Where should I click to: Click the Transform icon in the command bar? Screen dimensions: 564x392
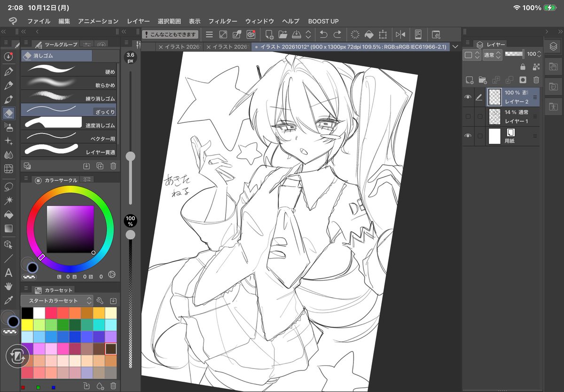tap(383, 34)
